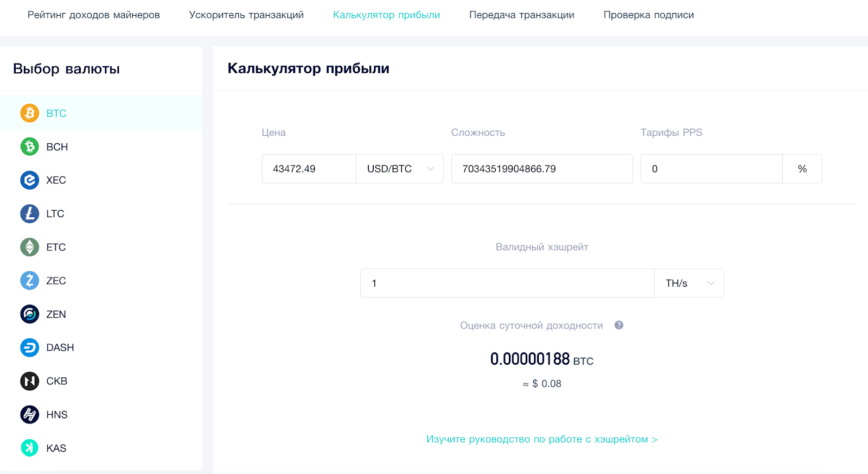Viewport: 868px width, 474px height.
Task: Open the hashrate guide link
Action: point(542,439)
